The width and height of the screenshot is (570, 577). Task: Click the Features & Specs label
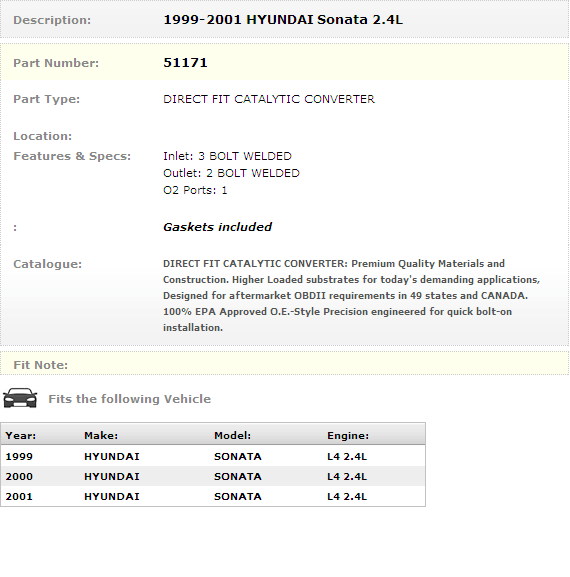(72, 156)
